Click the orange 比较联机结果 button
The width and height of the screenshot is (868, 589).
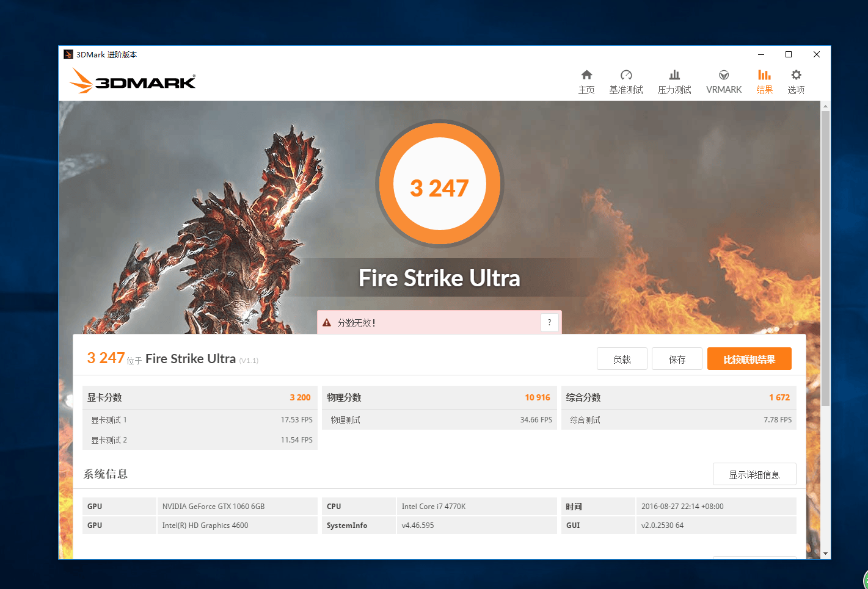coord(749,359)
